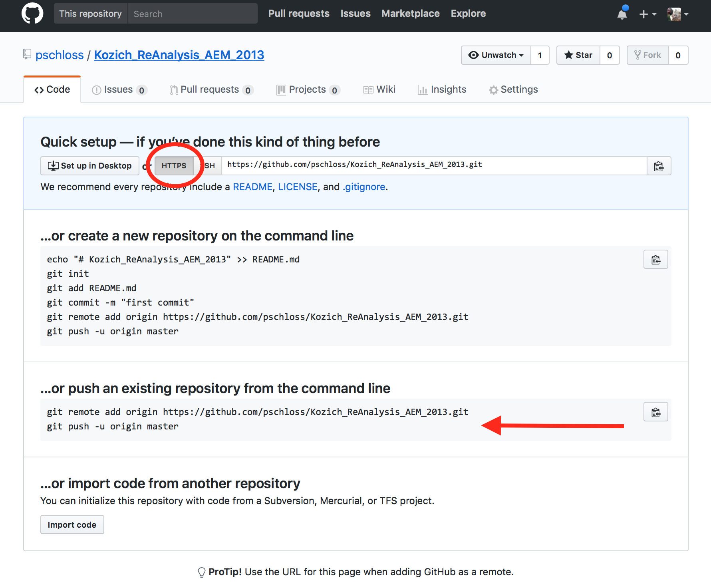The height and width of the screenshot is (588, 711).
Task: Switch to the Insights tab
Action: (x=442, y=89)
